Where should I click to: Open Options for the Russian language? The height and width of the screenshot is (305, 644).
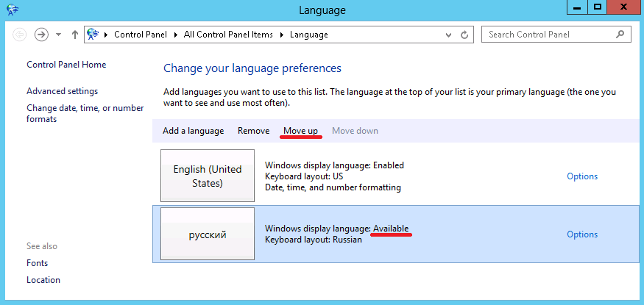point(581,234)
